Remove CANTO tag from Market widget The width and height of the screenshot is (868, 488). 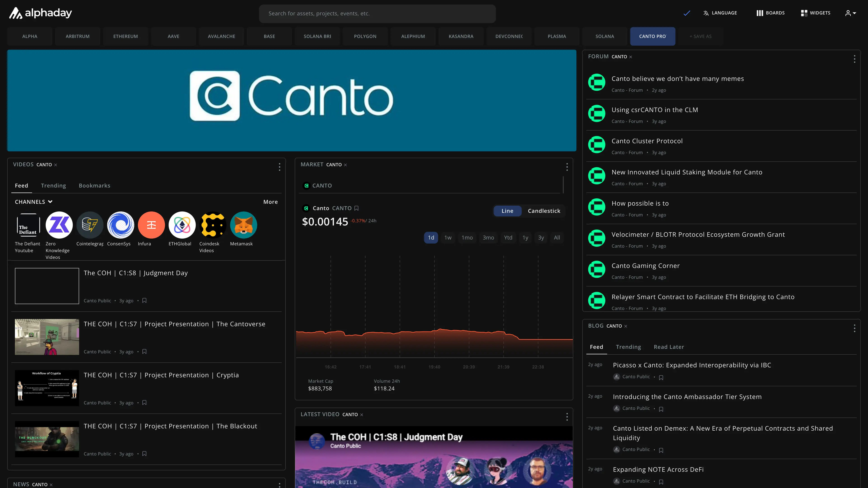tap(345, 165)
